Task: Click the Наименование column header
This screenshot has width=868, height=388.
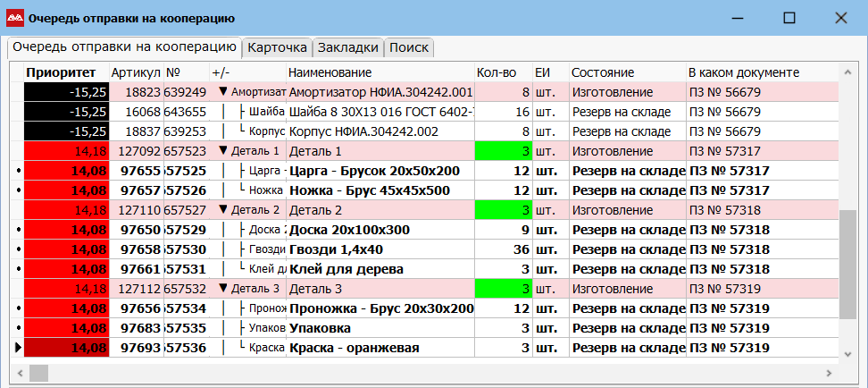Action: [x=330, y=72]
